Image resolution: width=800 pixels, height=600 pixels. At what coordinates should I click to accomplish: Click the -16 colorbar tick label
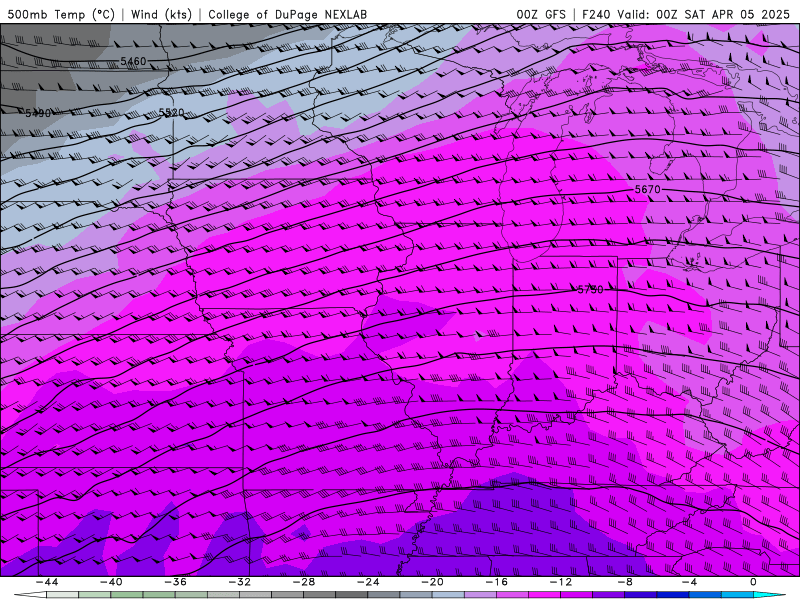point(496,582)
